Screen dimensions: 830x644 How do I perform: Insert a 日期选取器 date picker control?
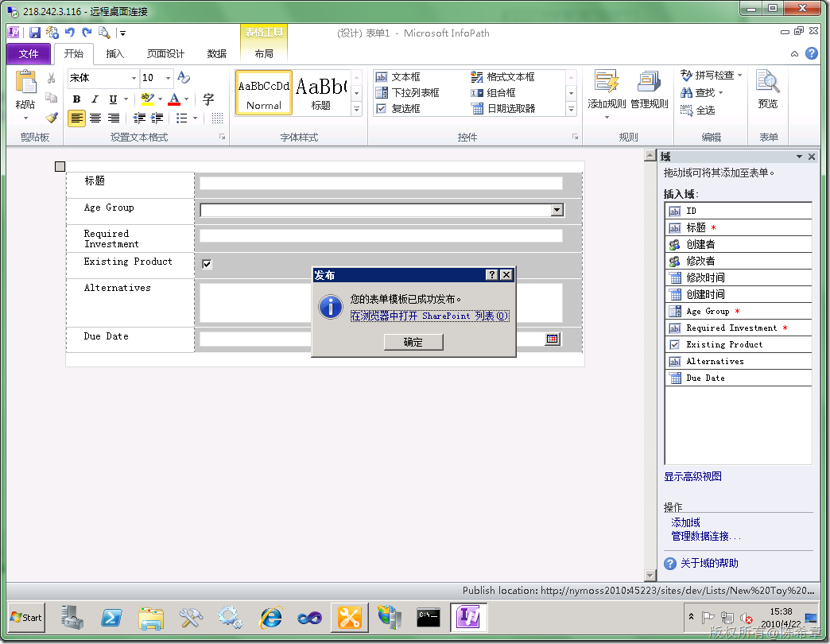click(503, 108)
